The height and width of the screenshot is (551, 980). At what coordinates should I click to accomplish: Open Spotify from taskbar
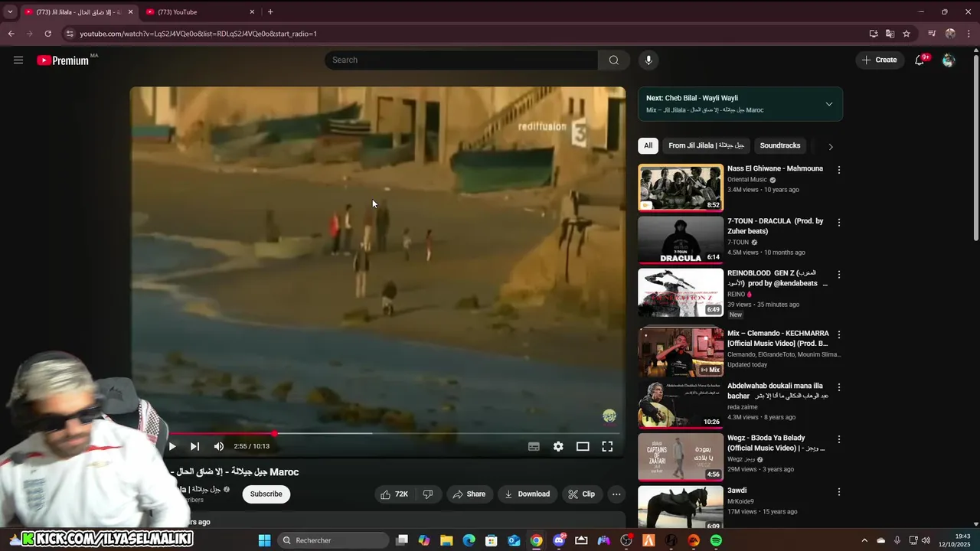pyautogui.click(x=716, y=540)
